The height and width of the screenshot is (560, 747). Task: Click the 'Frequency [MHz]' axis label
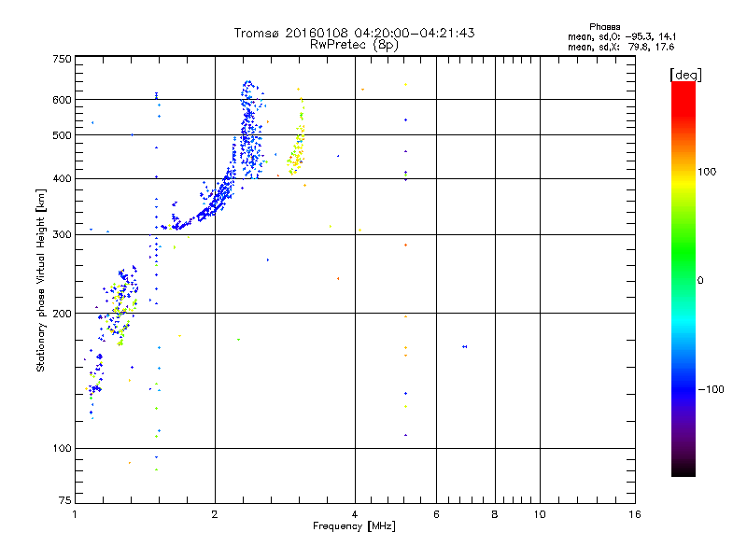click(354, 526)
